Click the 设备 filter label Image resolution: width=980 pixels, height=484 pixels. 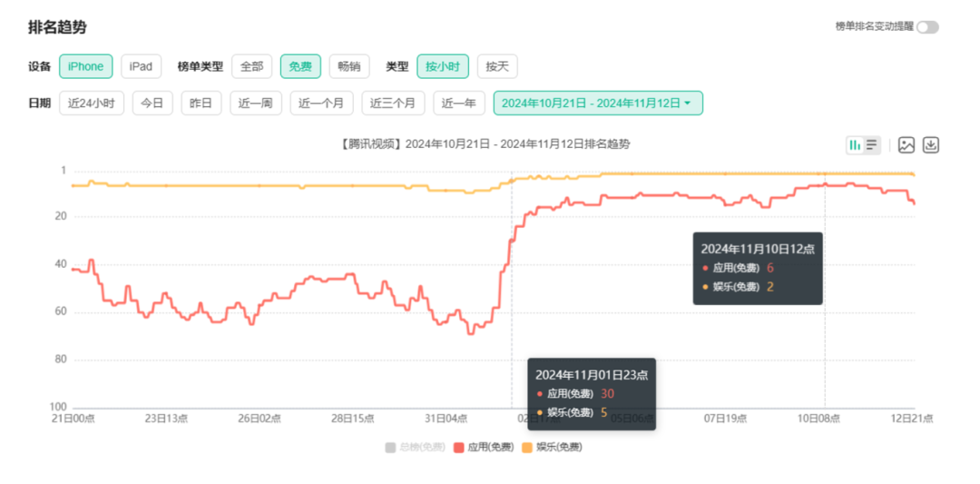[x=39, y=66]
